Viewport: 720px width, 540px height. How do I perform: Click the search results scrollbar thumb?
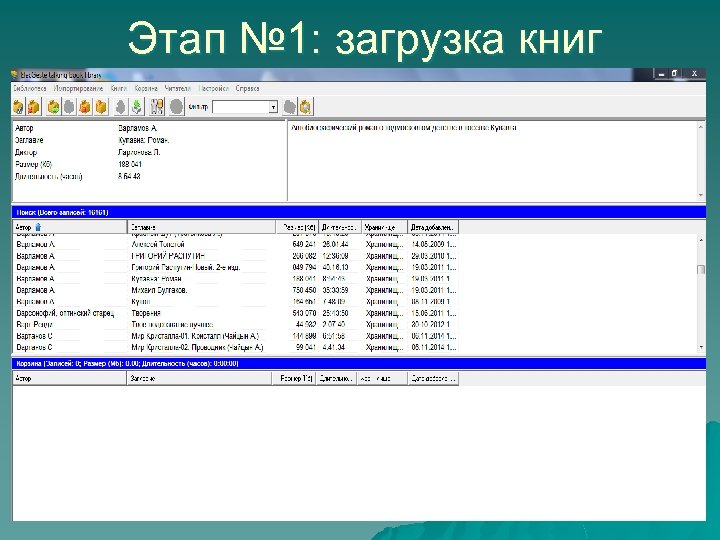(701, 270)
